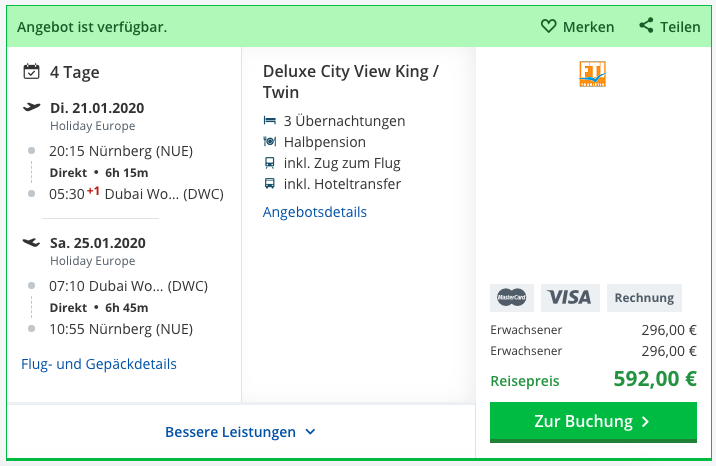Choose the Rechnung payment option
Image resolution: width=716 pixels, height=466 pixels.
click(x=644, y=298)
